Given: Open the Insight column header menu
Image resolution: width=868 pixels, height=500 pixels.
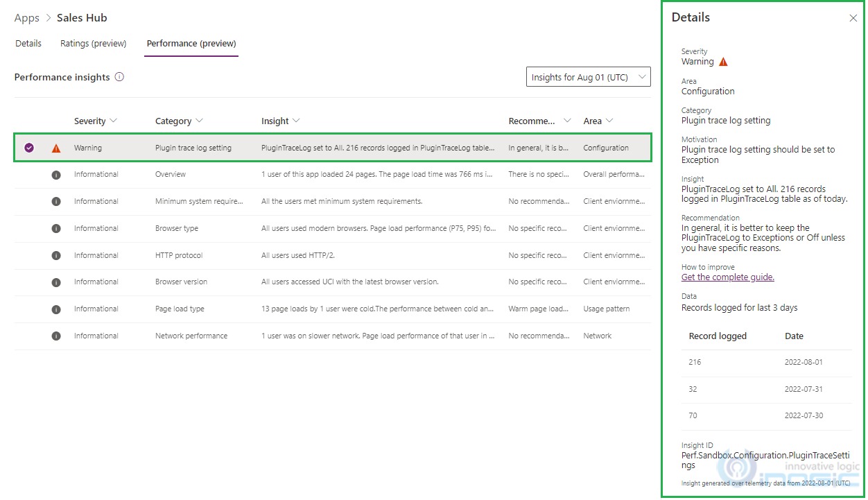Looking at the screenshot, I should (280, 121).
